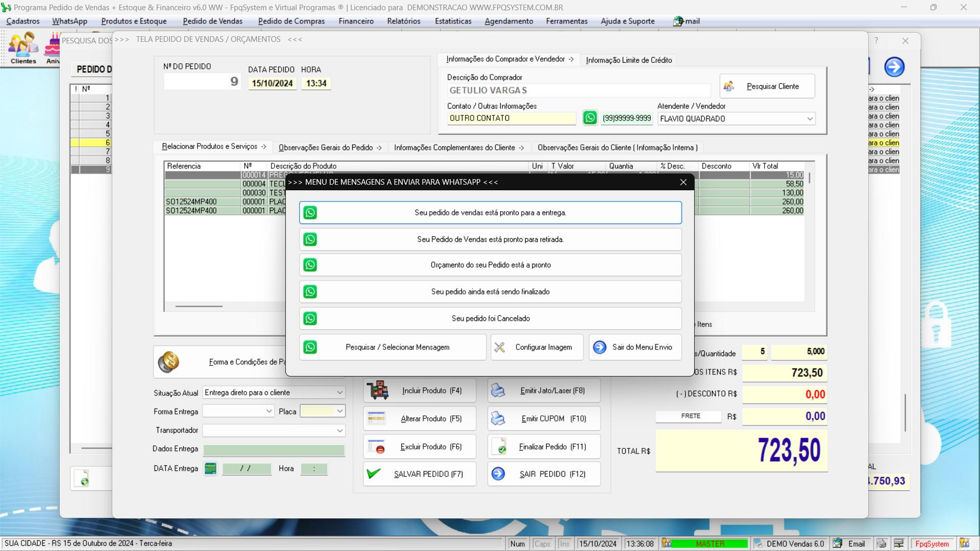
Task: Open Forma Entrega dropdown
Action: click(269, 411)
